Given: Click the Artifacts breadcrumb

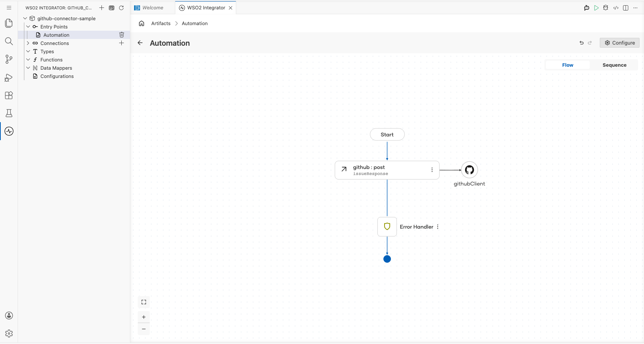Looking at the screenshot, I should tap(161, 23).
